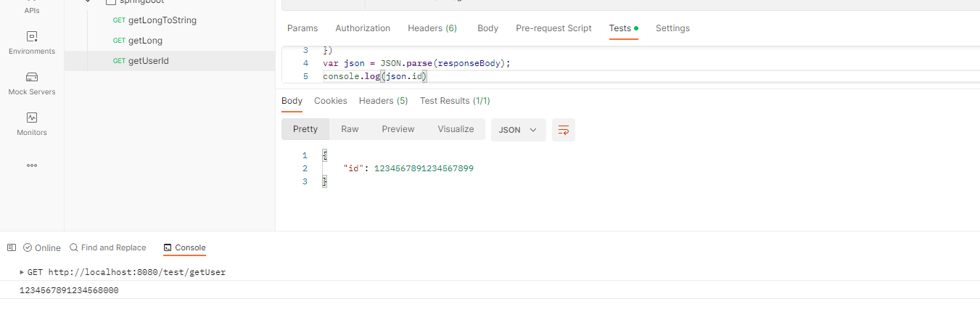Switch response view to Raw

[350, 129]
